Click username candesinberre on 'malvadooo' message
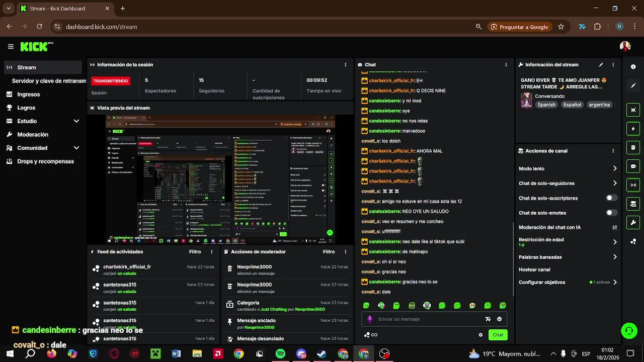The image size is (644, 362). click(385, 131)
